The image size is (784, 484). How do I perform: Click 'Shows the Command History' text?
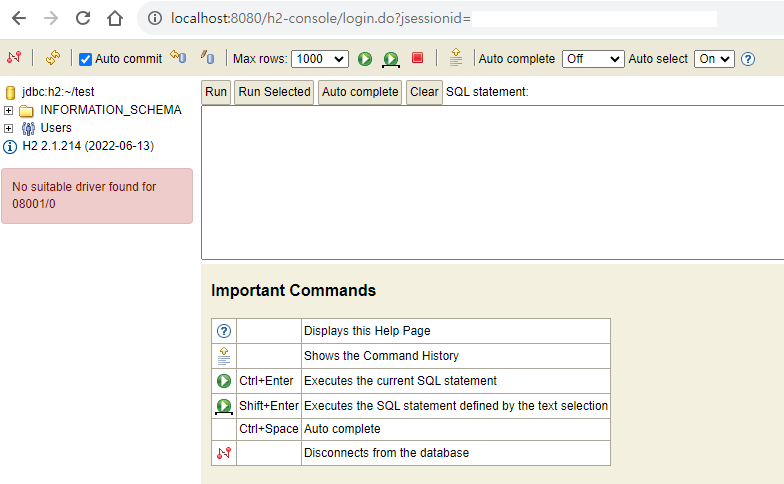coord(381,356)
